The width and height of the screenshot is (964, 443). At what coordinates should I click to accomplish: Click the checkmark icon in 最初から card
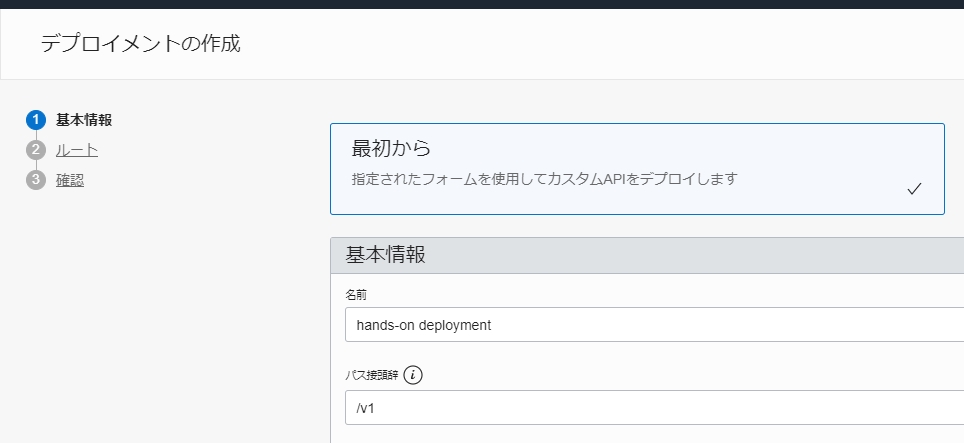coord(913,189)
